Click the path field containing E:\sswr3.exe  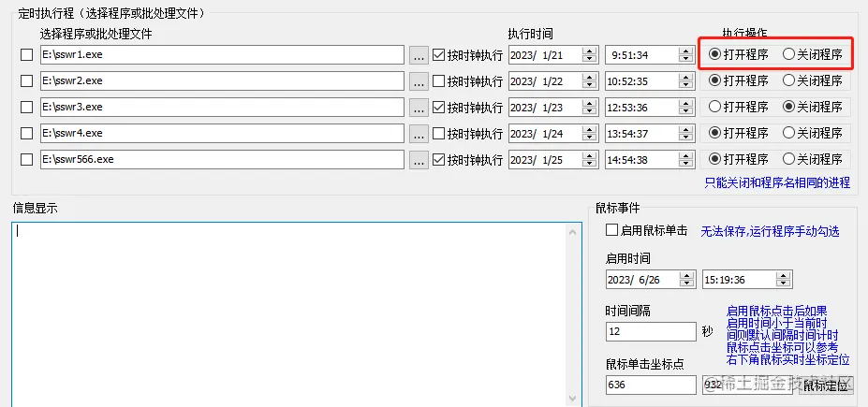(222, 107)
